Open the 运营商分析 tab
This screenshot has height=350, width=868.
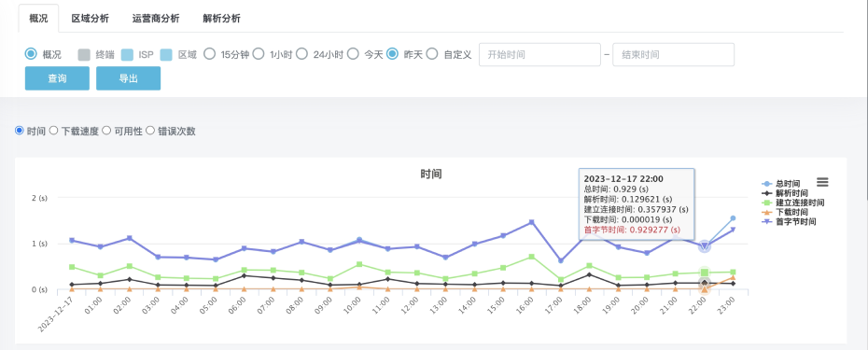(x=156, y=19)
